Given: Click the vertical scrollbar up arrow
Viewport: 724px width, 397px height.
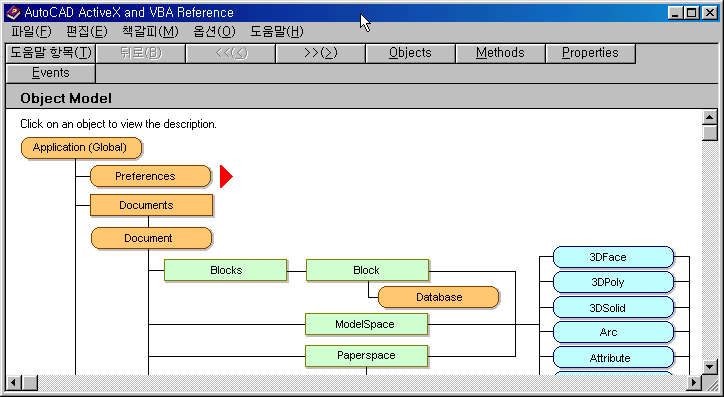Looking at the screenshot, I should pos(710,117).
